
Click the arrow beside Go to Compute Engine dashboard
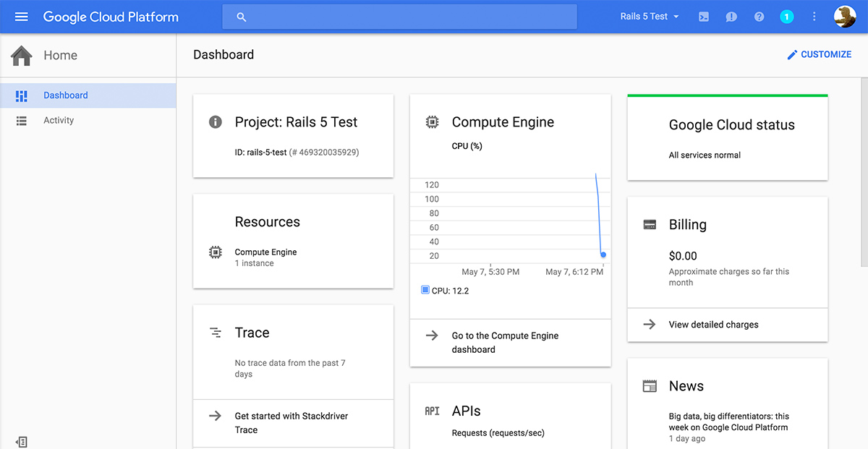[x=432, y=335]
